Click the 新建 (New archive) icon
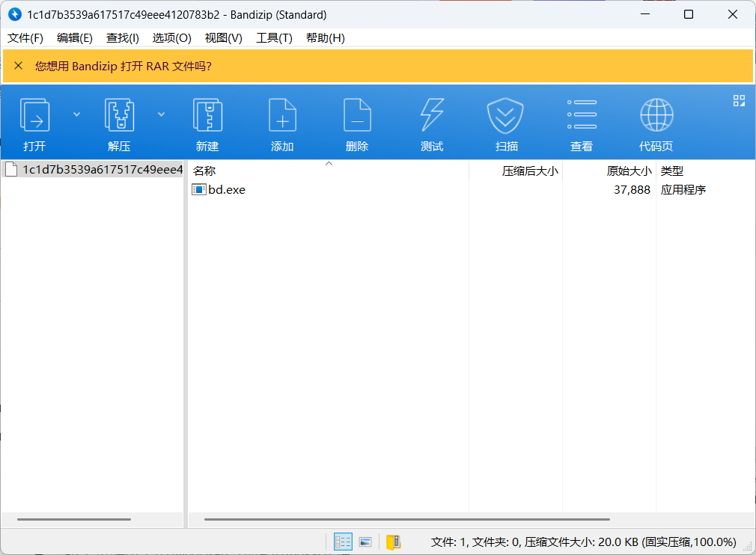 tap(207, 114)
